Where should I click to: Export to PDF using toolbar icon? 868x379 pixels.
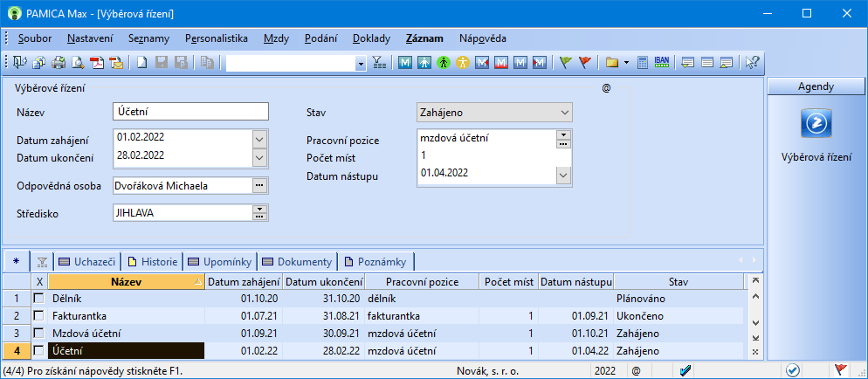(97, 63)
